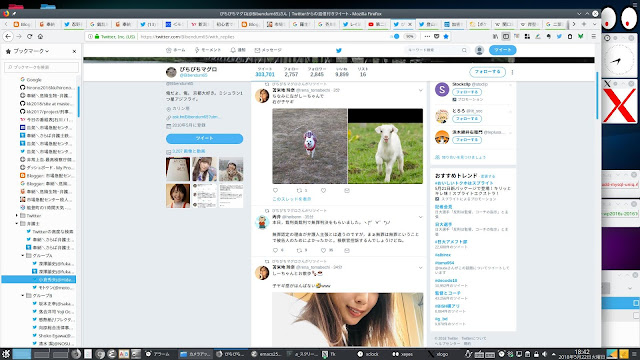Open the xeyes taskbar entry
Image resolution: width=640 pixels, height=360 pixels.
pos(403,354)
